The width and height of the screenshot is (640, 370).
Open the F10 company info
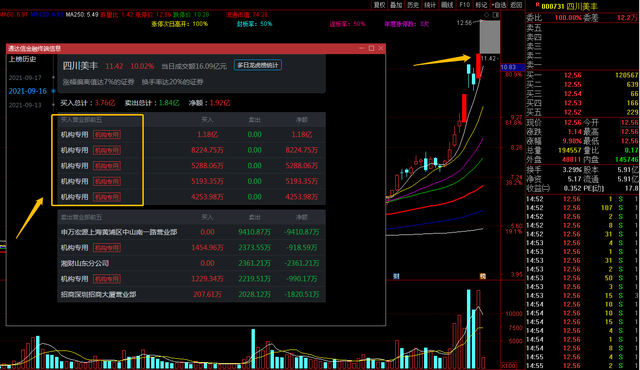point(464,5)
